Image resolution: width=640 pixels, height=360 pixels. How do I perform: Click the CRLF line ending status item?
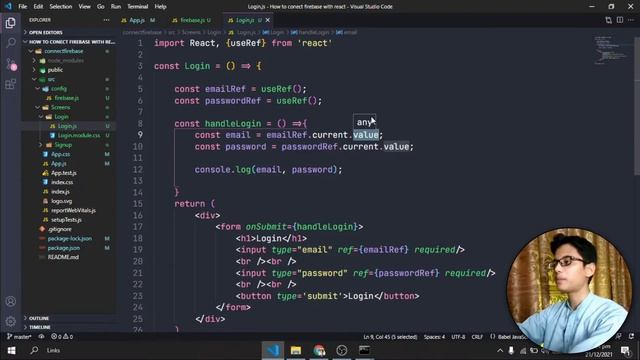coord(477,337)
